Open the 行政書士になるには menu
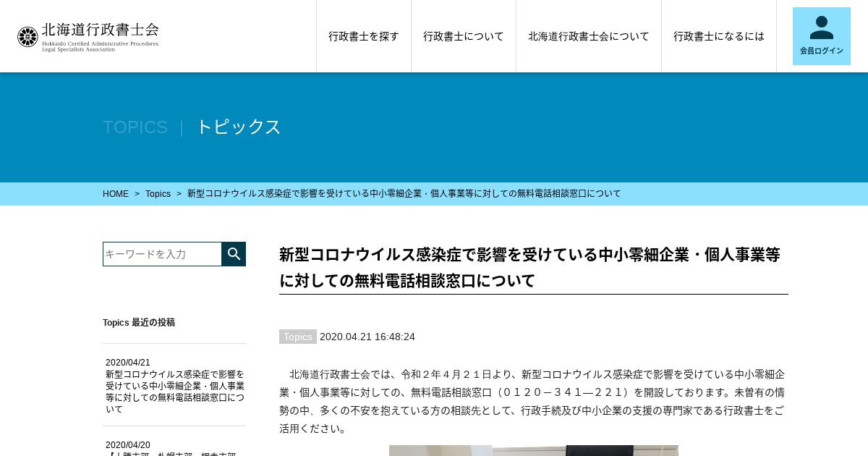Screen dimensions: 868x456 click(719, 36)
